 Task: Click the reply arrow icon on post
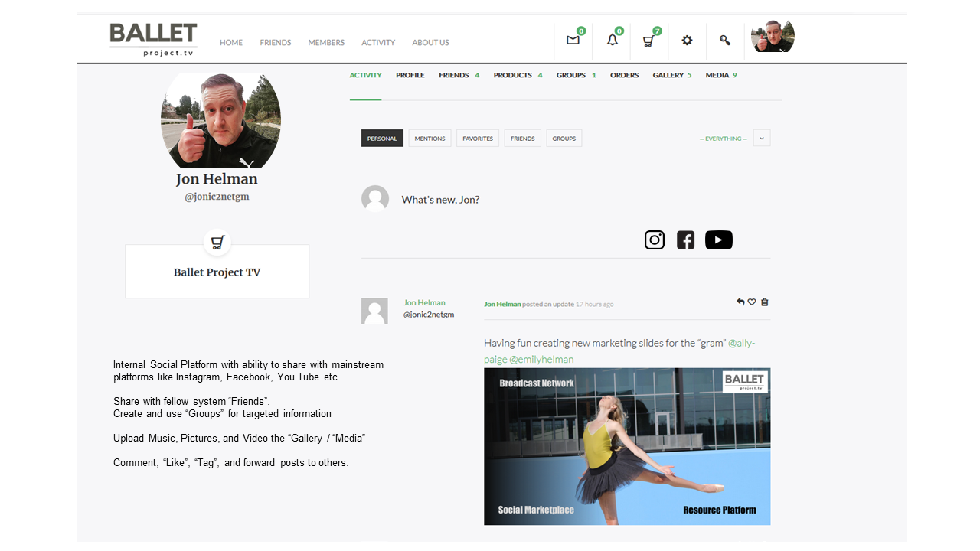(740, 302)
